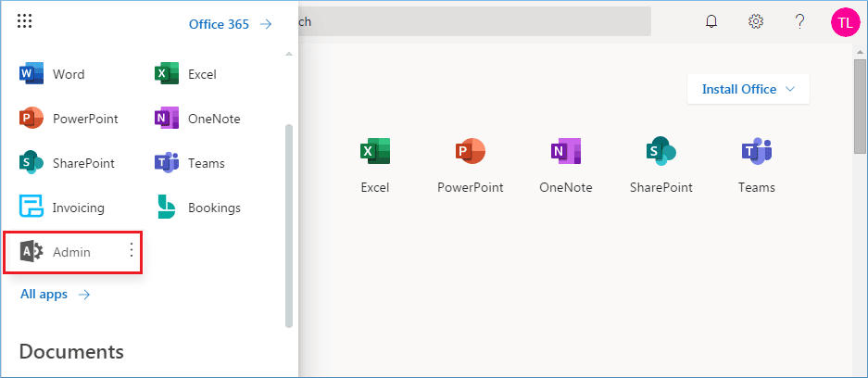Open OneNote in the app launcher panel
The width and height of the screenshot is (868, 378).
coord(197,119)
